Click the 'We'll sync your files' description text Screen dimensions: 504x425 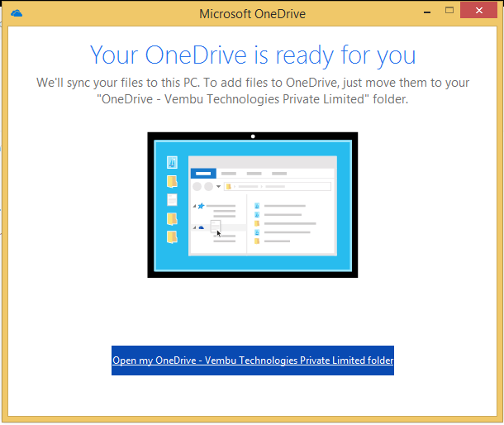(x=253, y=91)
